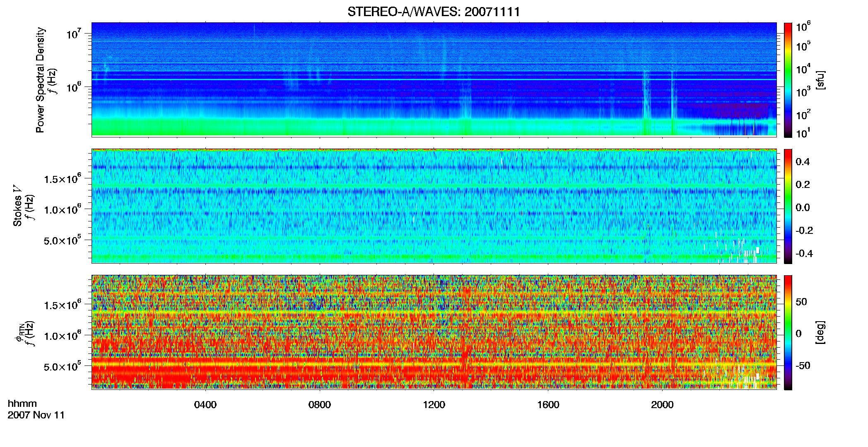Image resolution: width=868 pixels, height=447 pixels.
Task: Click the 10^6 value on sfu colorbar
Action: 803,27
